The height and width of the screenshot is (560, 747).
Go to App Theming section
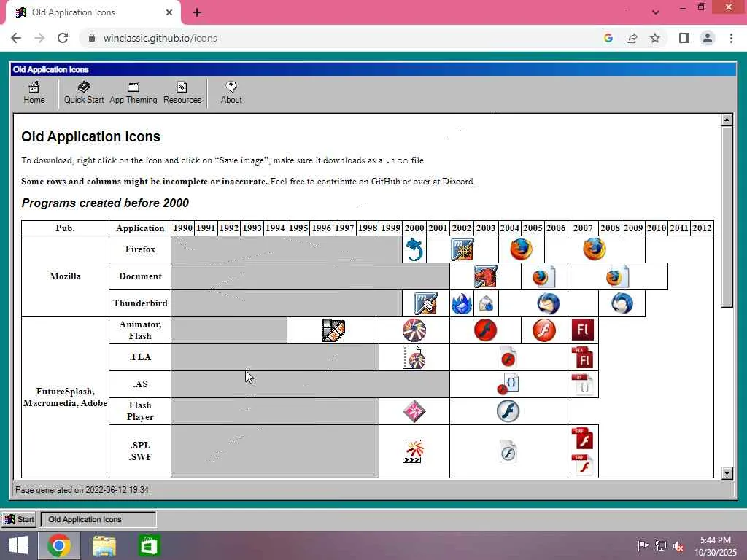133,93
